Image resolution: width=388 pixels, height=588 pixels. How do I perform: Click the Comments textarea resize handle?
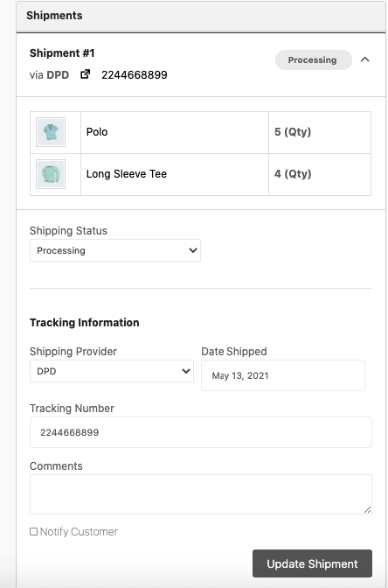pos(367,509)
